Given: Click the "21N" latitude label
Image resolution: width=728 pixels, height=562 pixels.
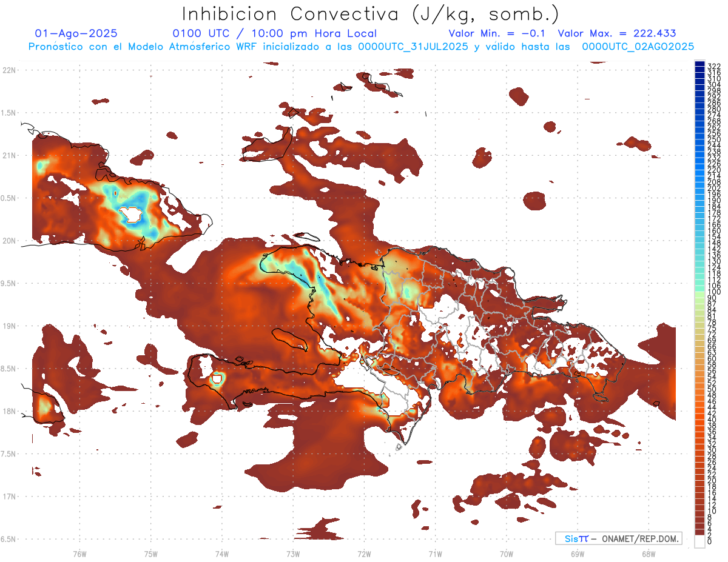Looking at the screenshot, I should 9,155.
